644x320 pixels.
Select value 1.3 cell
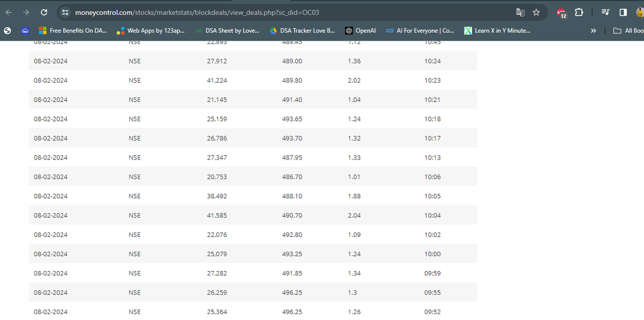pyautogui.click(x=352, y=293)
